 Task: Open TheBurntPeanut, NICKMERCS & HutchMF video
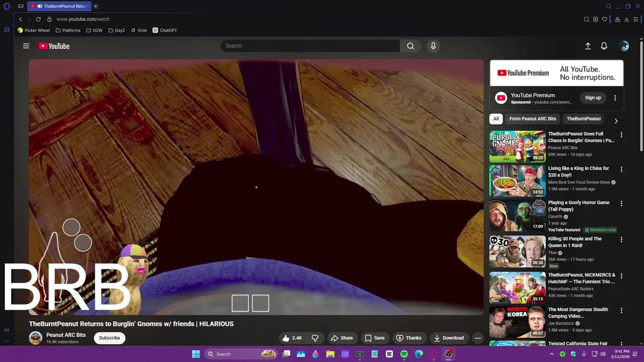tap(582, 278)
